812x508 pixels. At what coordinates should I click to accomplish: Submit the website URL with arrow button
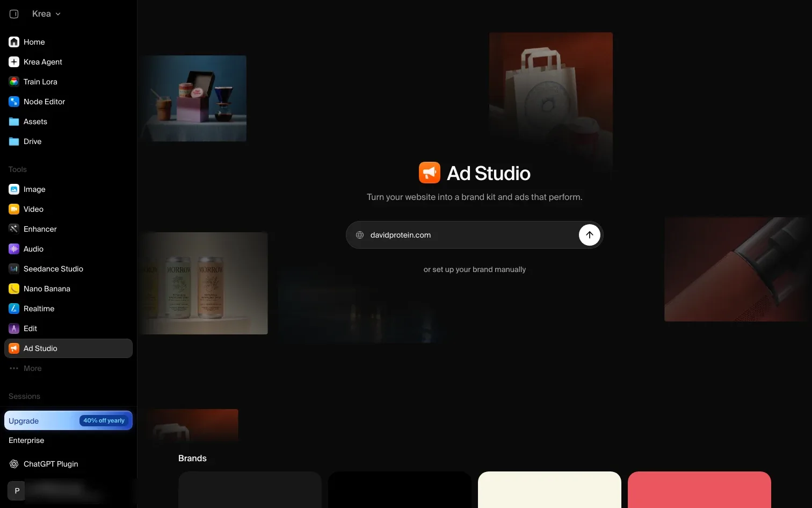[589, 235]
